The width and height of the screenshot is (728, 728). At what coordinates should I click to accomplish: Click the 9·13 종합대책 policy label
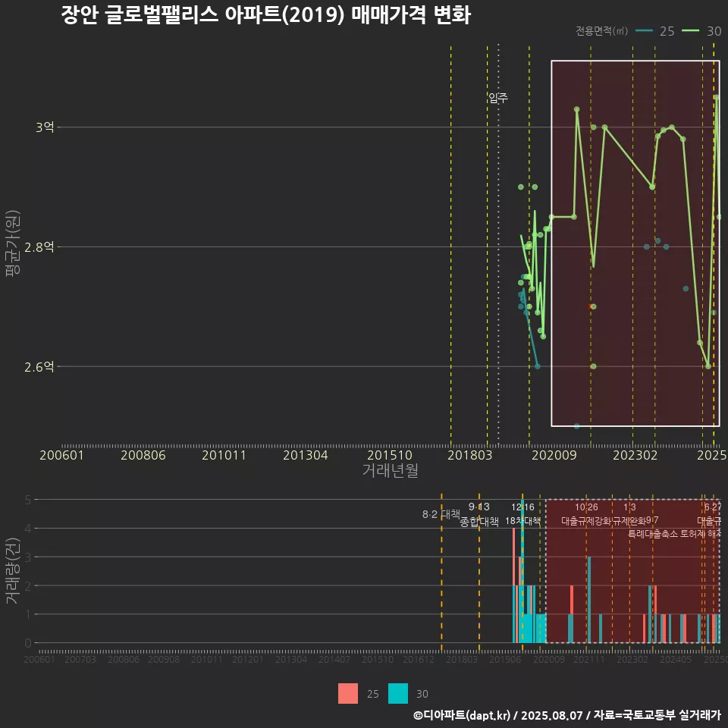479,514
